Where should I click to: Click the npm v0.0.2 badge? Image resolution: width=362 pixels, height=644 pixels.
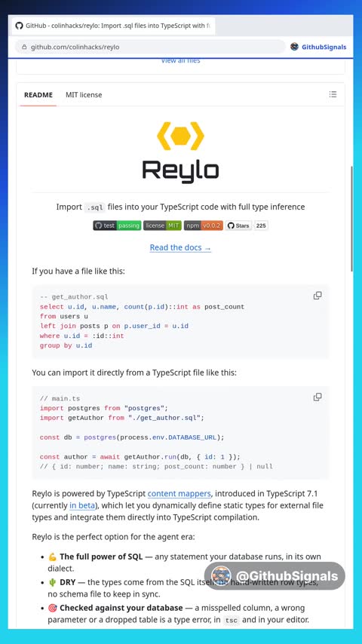[x=203, y=225]
